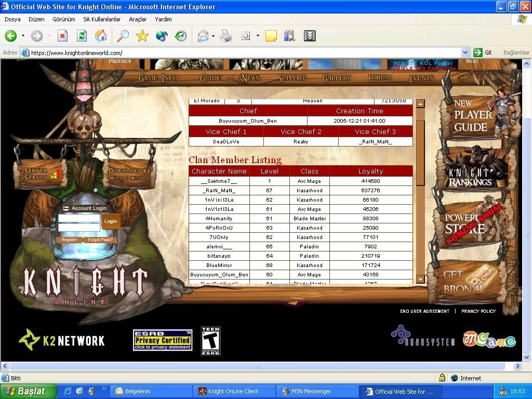The image size is (532, 399).
Task: Open Favorites star toolbar icon
Action: coord(142,36)
